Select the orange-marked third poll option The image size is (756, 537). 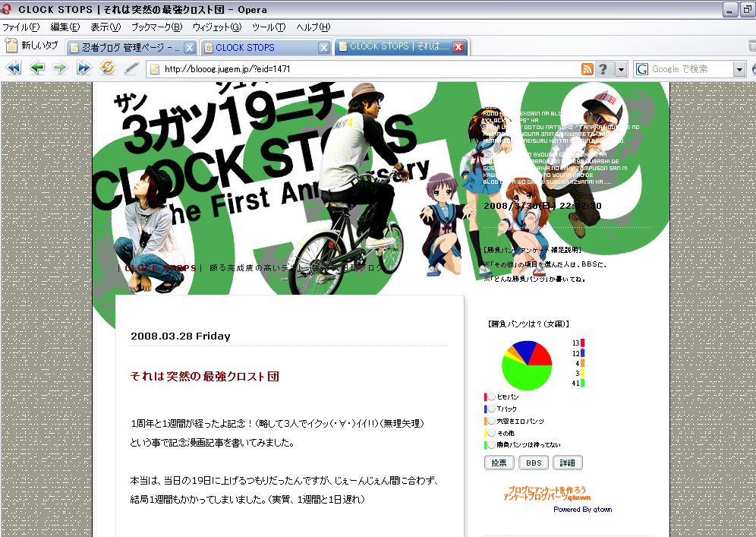pos(491,422)
